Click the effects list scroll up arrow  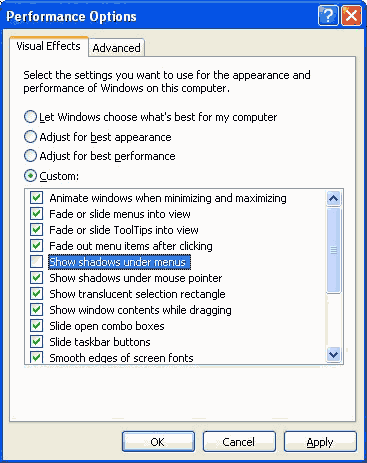pos(333,199)
